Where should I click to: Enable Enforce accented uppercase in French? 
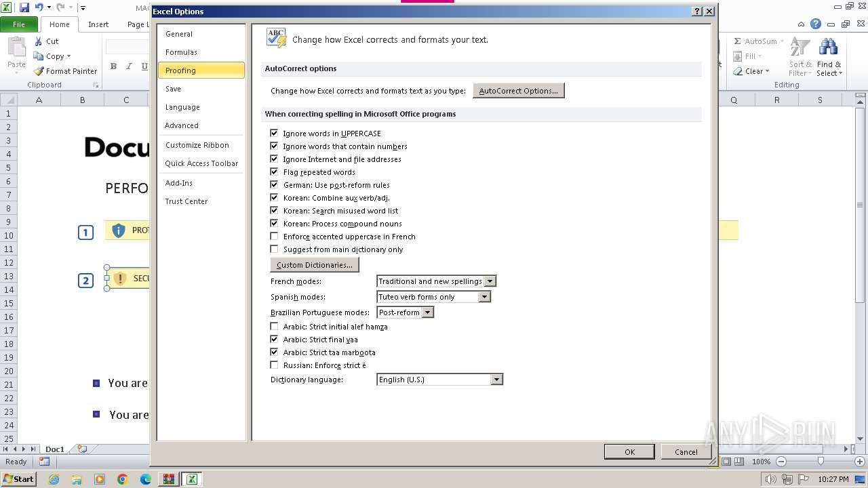pyautogui.click(x=274, y=236)
